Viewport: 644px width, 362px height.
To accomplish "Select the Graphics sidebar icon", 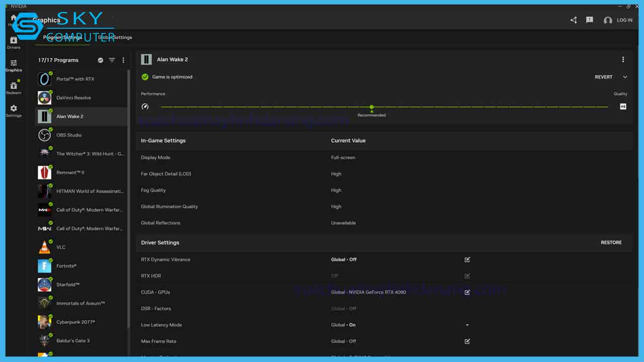I will 14,64.
